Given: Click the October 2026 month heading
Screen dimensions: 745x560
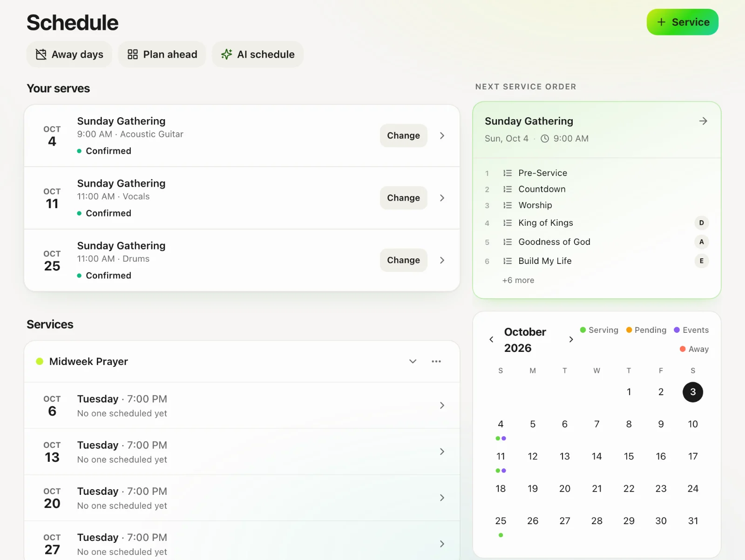Looking at the screenshot, I should point(525,340).
